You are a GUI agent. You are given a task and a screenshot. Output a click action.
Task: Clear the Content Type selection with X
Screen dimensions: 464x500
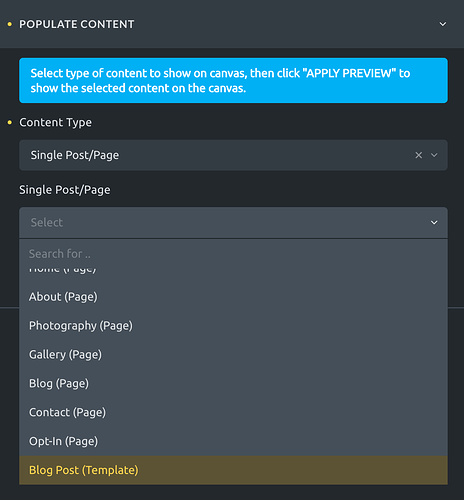coord(419,155)
